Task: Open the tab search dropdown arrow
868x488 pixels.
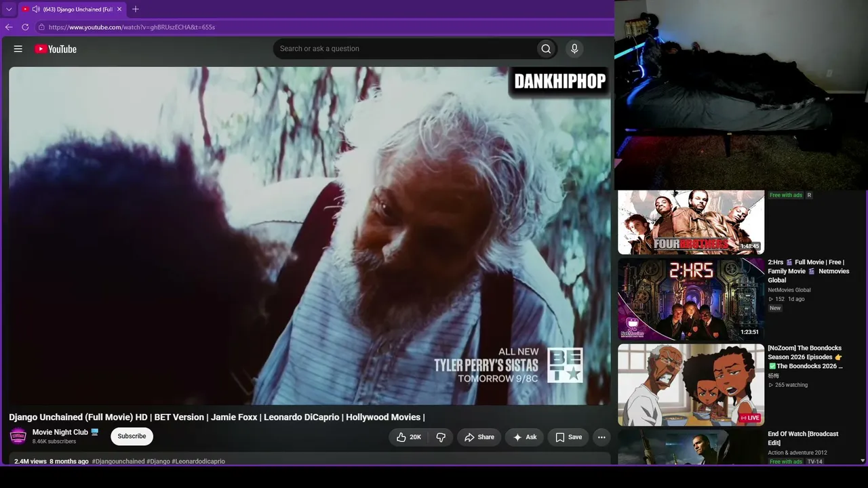Action: coord(9,9)
